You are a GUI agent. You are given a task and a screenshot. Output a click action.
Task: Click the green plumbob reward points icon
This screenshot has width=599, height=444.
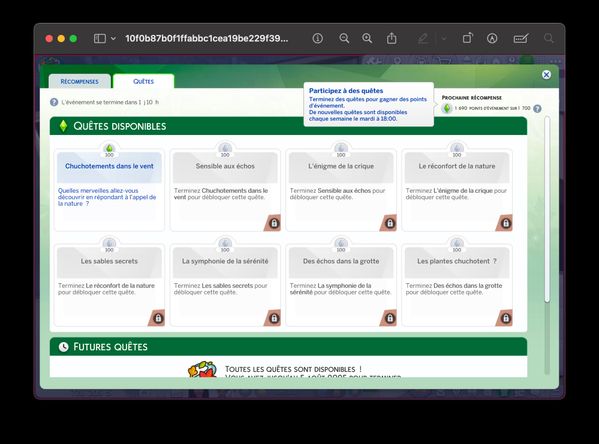tap(447, 109)
